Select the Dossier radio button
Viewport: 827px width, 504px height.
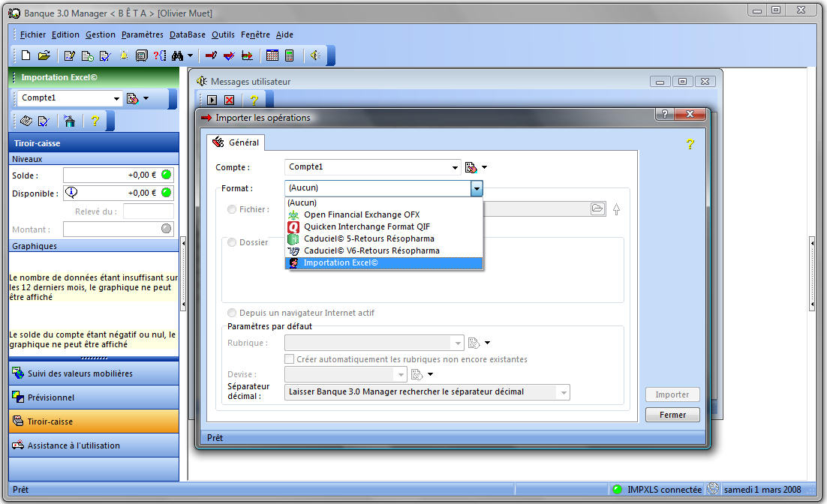click(x=232, y=242)
